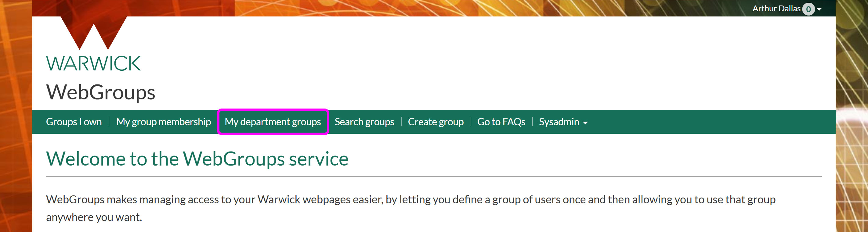
Task: Expand the Sysadmin menu
Action: point(559,122)
